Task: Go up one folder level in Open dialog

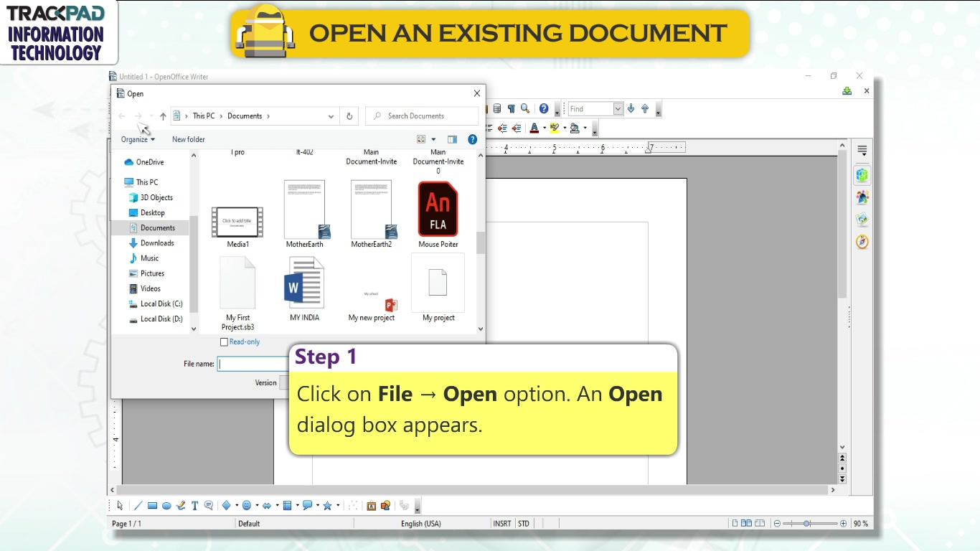Action: (163, 116)
